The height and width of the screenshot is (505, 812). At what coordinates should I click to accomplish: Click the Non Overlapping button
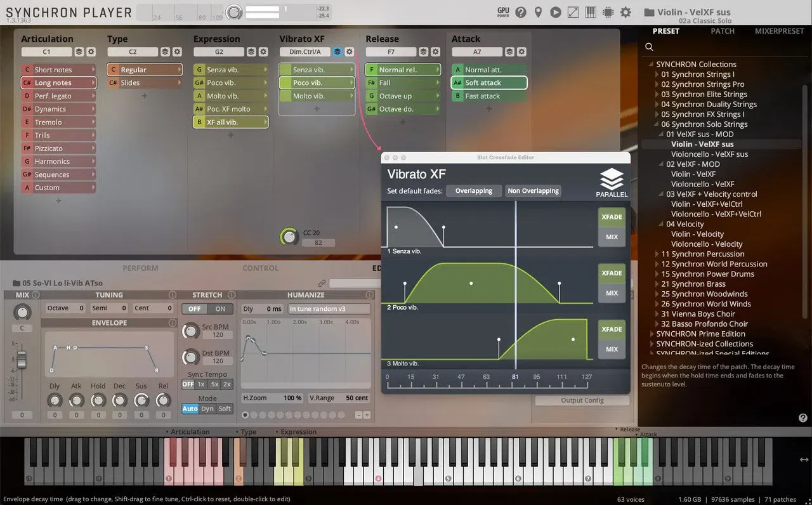click(533, 190)
